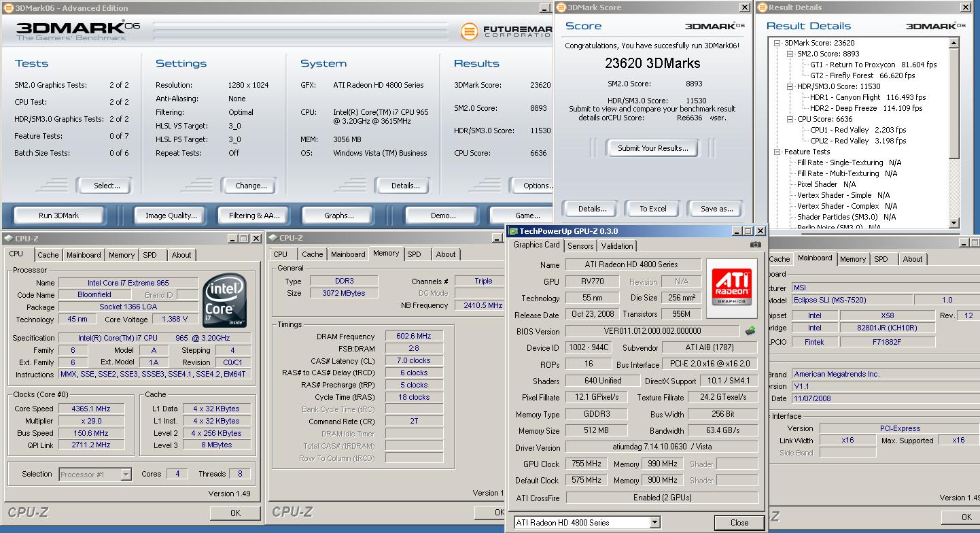Click the GPU-Z title bar chip icon
The image size is (980, 533).
[514, 231]
